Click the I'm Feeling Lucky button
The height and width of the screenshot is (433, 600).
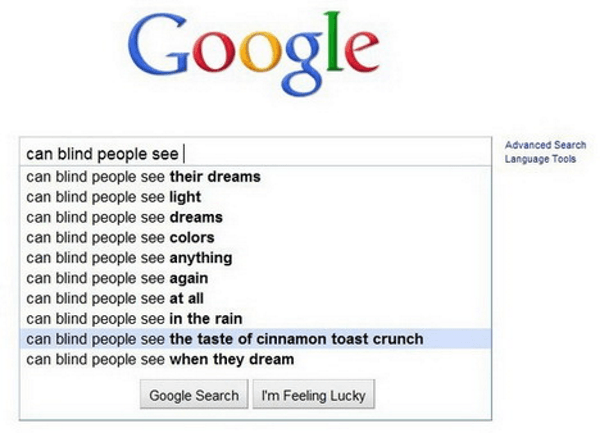[313, 395]
